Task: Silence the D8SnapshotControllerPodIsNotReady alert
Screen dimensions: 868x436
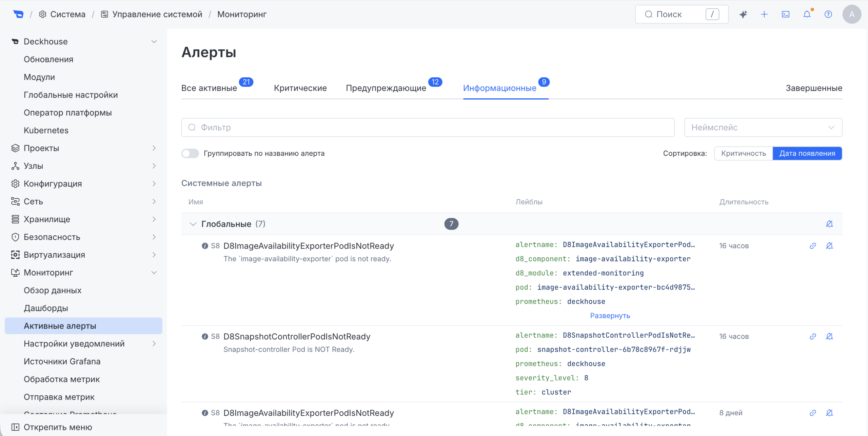Action: pos(829,336)
